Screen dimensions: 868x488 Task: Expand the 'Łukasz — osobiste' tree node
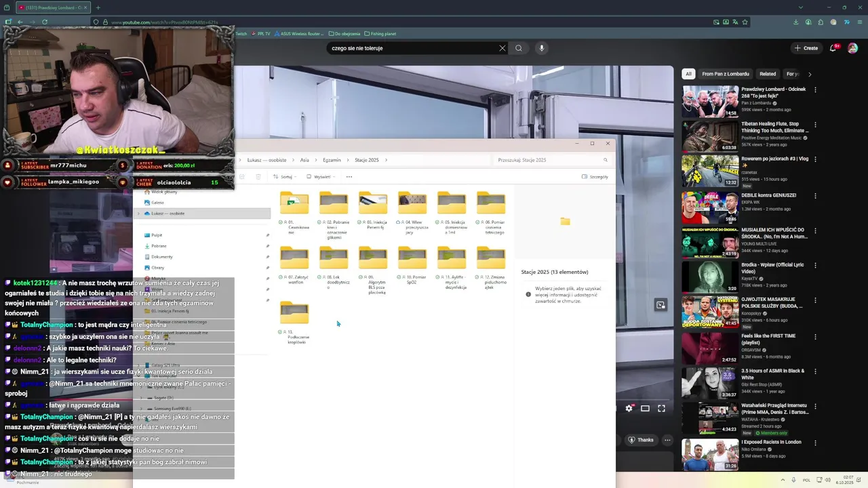[138, 213]
